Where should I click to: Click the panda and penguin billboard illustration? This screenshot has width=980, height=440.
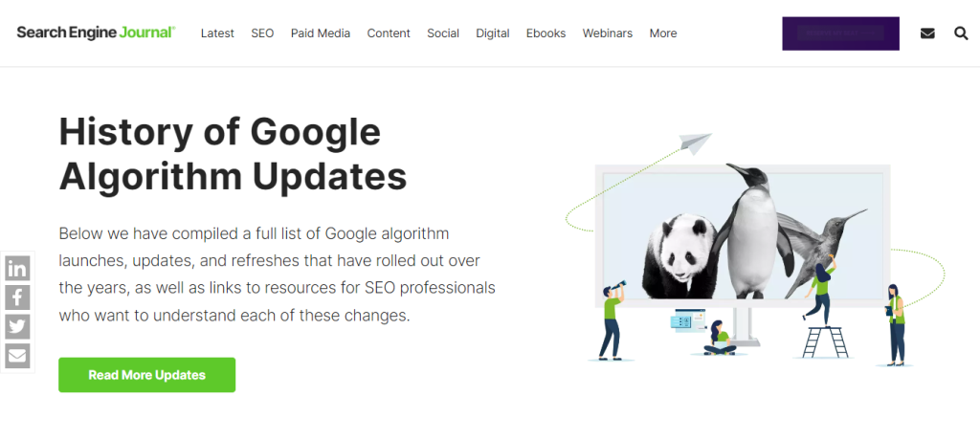point(743,236)
